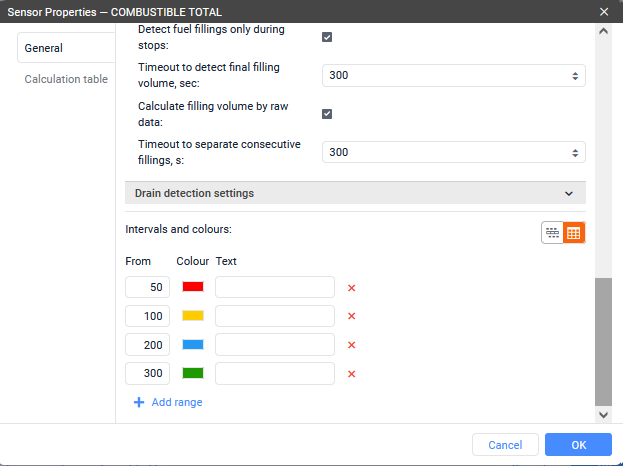Viewport: 623px width, 466px height.
Task: Close the Sensor Properties dialog
Action: point(603,11)
